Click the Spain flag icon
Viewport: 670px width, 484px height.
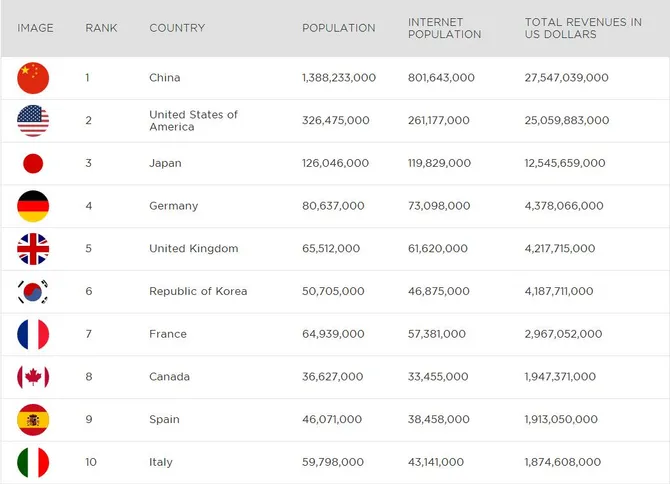tap(33, 419)
